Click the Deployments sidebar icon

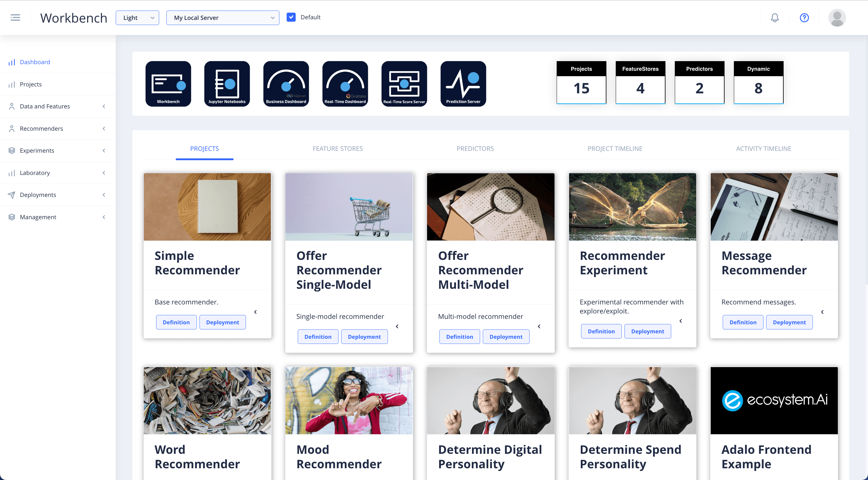(x=12, y=195)
